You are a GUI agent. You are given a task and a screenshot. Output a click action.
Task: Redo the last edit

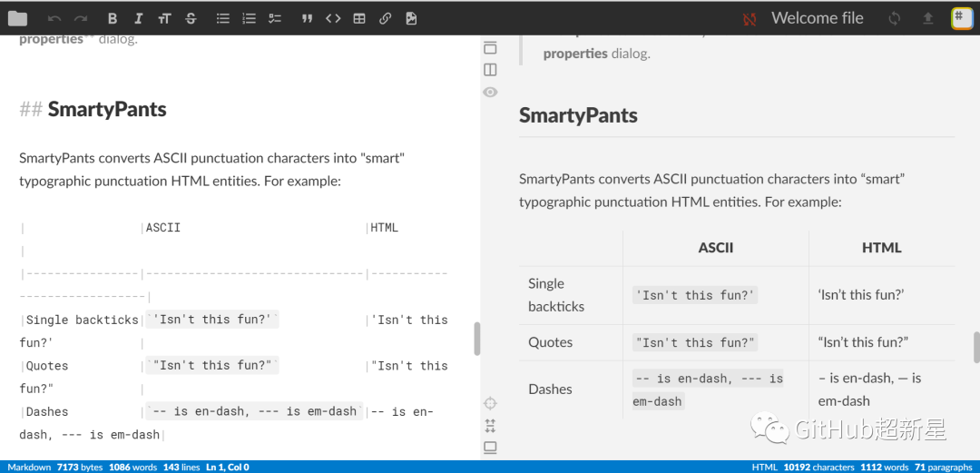[x=81, y=19]
